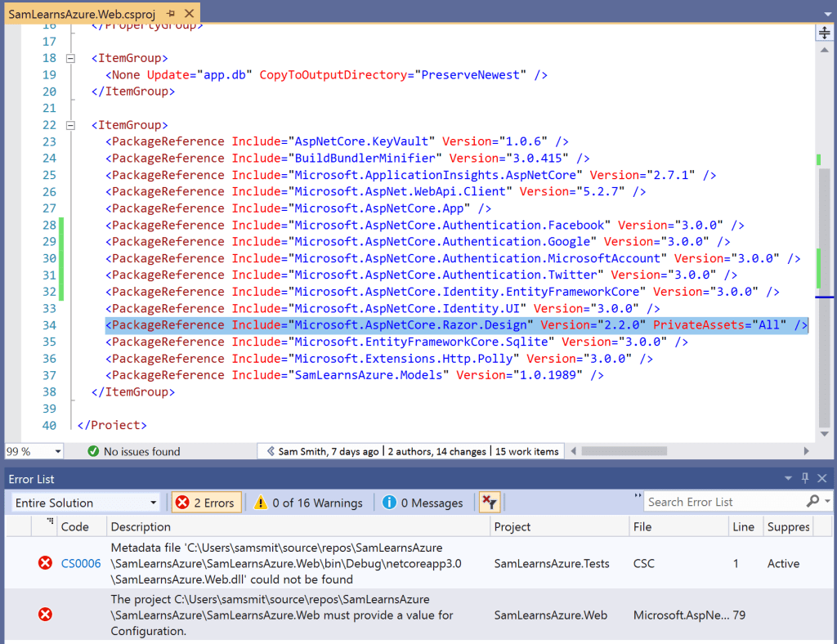Click the search magnifier icon in Error List
The image size is (837, 644).
tap(812, 502)
